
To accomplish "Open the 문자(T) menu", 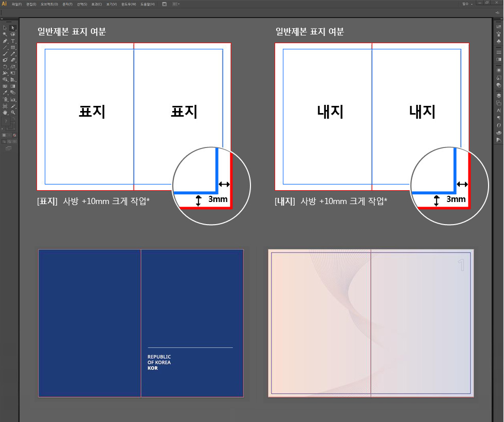I will tap(67, 4).
